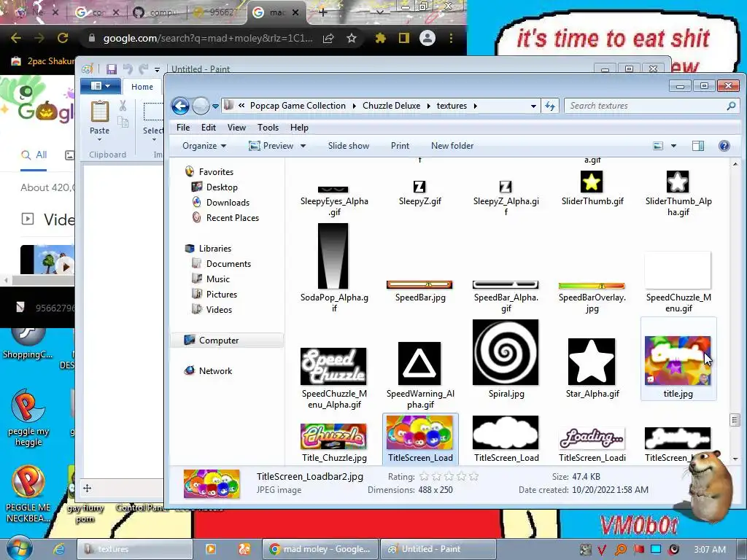Open Explorer help button
The width and height of the screenshot is (747, 560).
(x=724, y=146)
